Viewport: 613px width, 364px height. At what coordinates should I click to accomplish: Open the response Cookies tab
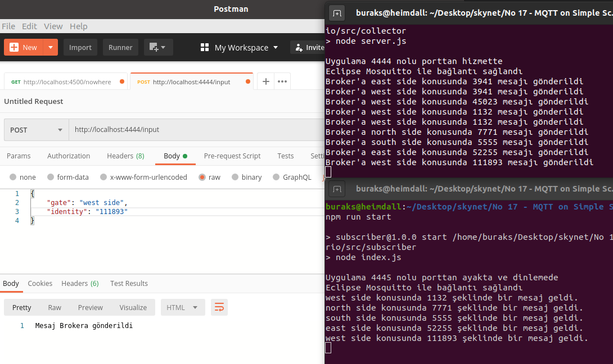[x=40, y=284]
